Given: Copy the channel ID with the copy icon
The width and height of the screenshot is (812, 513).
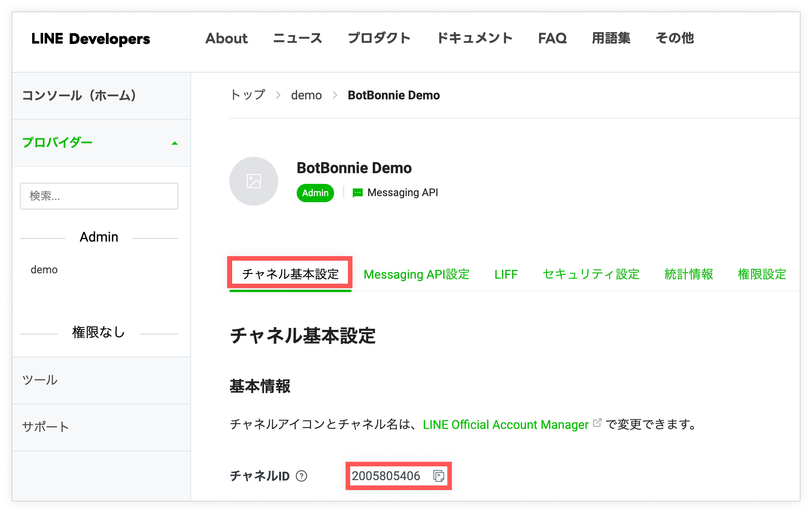Looking at the screenshot, I should pos(438,476).
